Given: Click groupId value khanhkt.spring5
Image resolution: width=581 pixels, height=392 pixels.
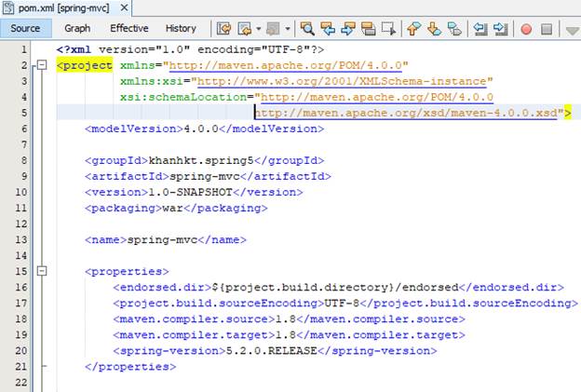Looking at the screenshot, I should click(x=201, y=160).
